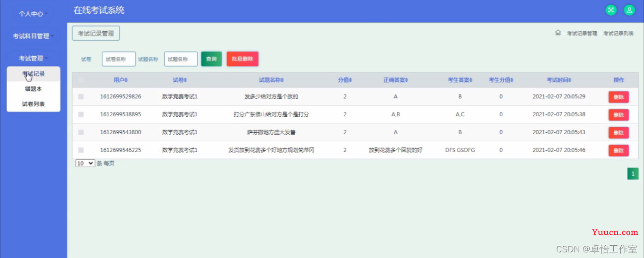Viewport: 644px width, 258px height.
Task: Delete the record timed 20:05:43
Action: click(618, 133)
